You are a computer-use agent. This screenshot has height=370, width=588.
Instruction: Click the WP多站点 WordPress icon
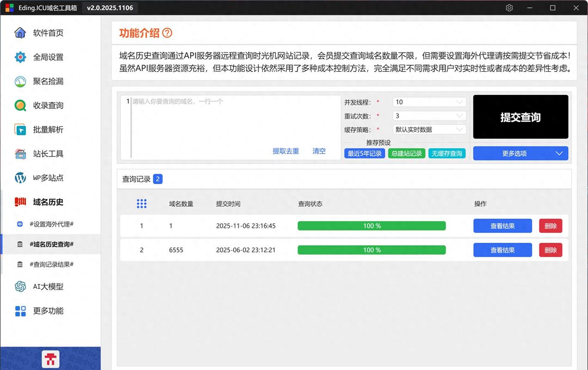[20, 178]
